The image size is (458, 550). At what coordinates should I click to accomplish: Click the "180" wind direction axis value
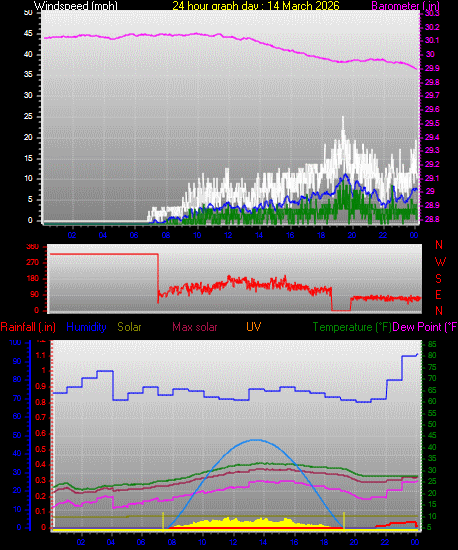point(33,279)
